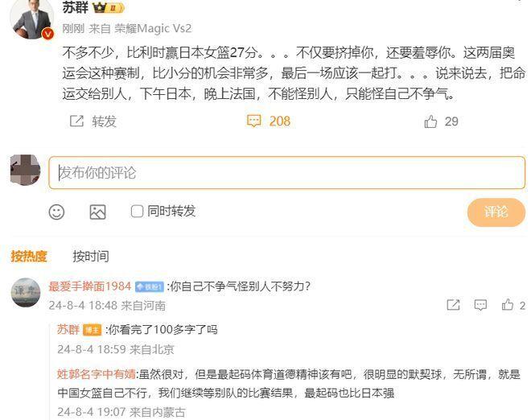The height and width of the screenshot is (420, 531).
Task: Repost the comment by 最爱手擀面1984
Action: click(x=453, y=305)
